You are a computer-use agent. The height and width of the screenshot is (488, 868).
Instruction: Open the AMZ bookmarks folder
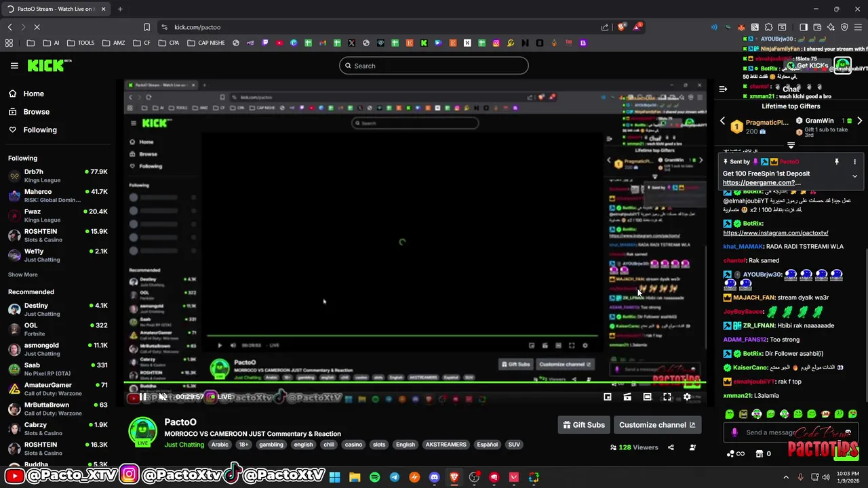[x=113, y=43]
